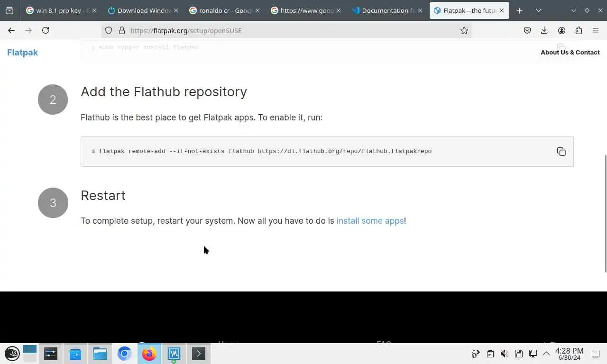The width and height of the screenshot is (607, 364).
Task: Bookmark this page with the star
Action: [464, 30]
